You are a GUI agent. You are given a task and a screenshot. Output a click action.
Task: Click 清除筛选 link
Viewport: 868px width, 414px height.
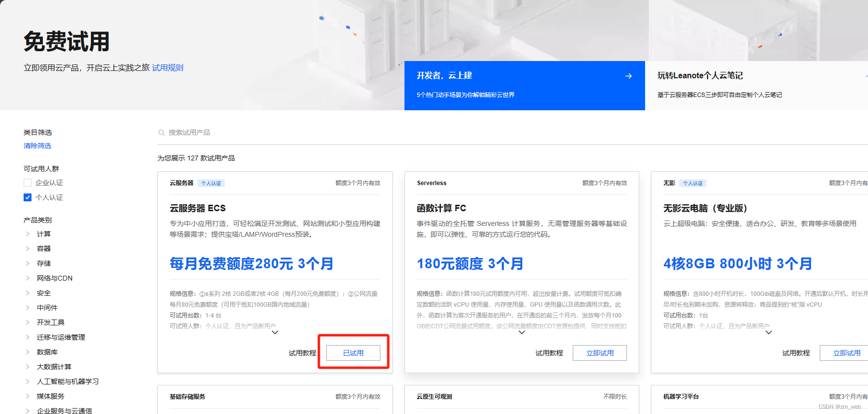click(37, 146)
